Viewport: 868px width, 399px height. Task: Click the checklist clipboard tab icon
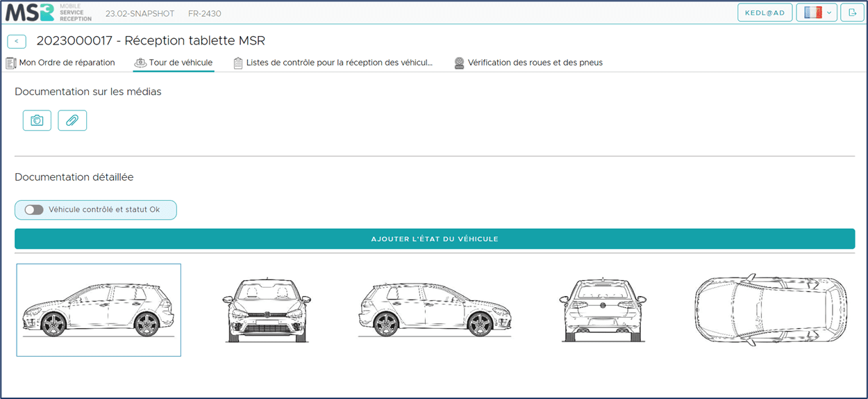click(x=238, y=63)
